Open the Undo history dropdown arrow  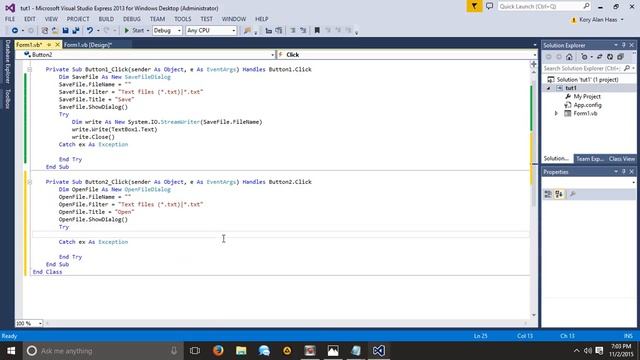click(x=98, y=31)
